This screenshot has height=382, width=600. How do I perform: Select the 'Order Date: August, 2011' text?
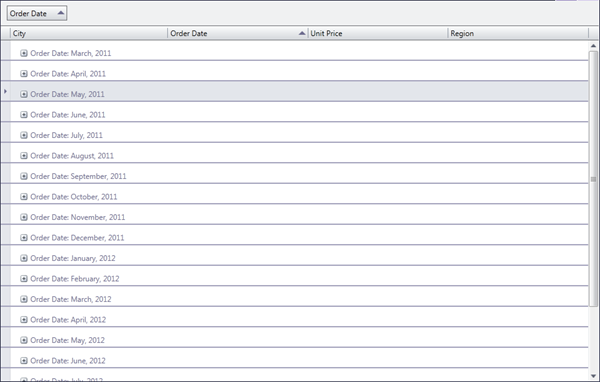[72, 155]
